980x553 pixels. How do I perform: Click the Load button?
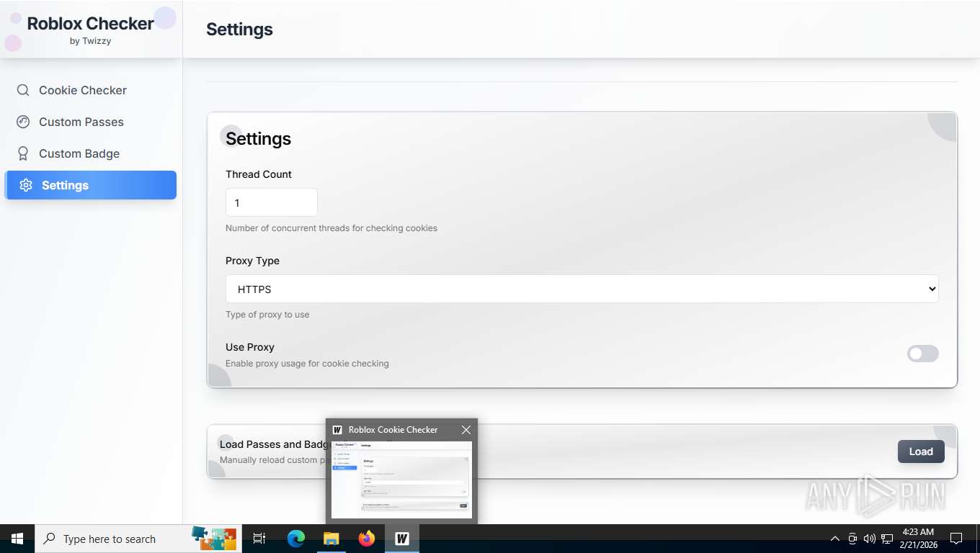(921, 451)
